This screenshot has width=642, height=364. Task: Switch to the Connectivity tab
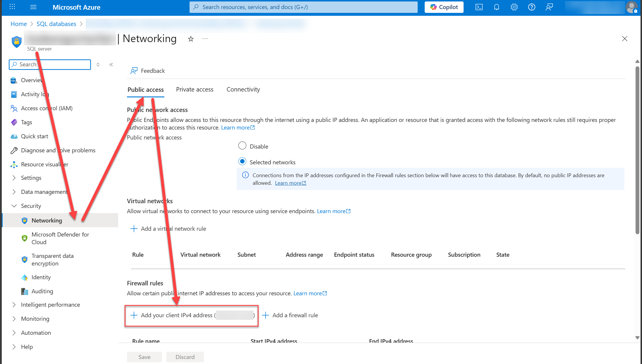(243, 89)
